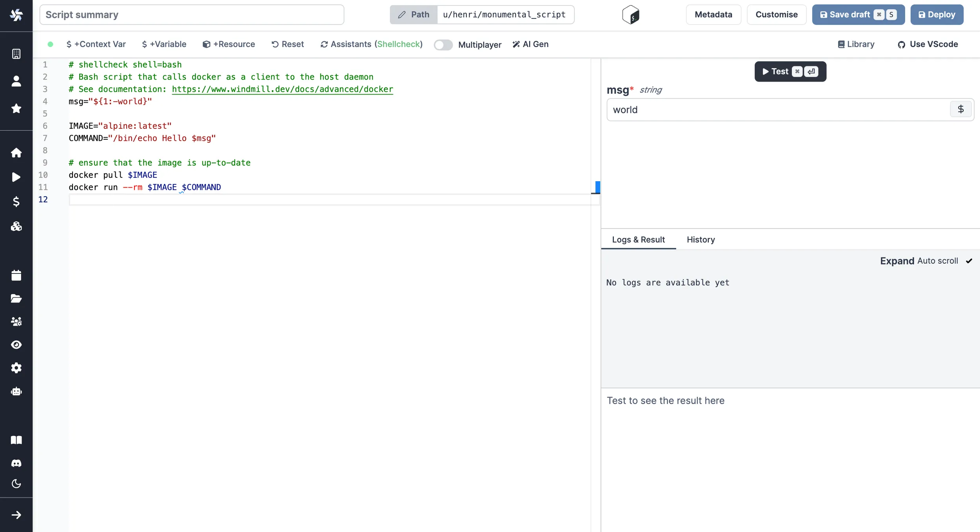980x532 pixels.
Task: Select the Logs & Result tab
Action: [x=638, y=240]
